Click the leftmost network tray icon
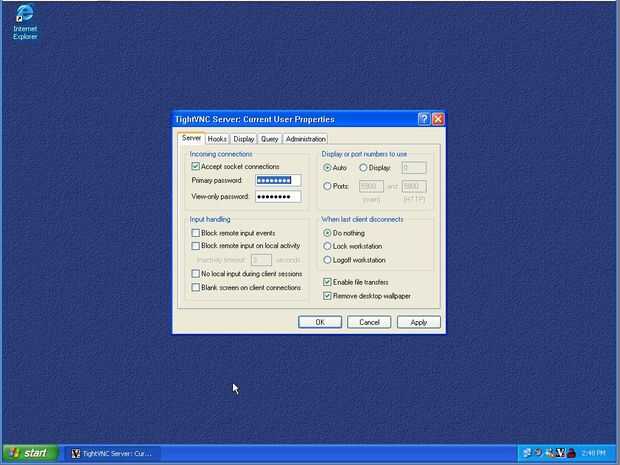The height and width of the screenshot is (465, 620). coord(527,453)
